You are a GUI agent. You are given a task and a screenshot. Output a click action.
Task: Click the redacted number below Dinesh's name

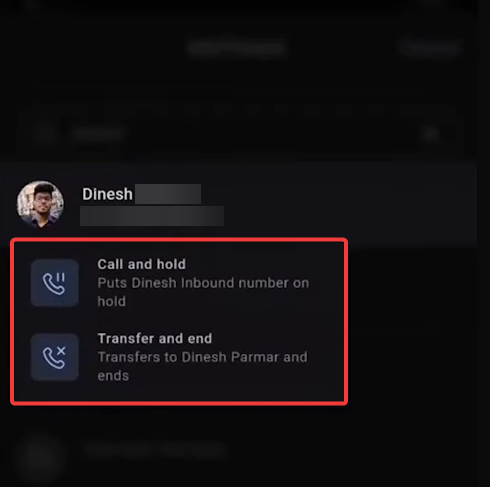point(152,216)
